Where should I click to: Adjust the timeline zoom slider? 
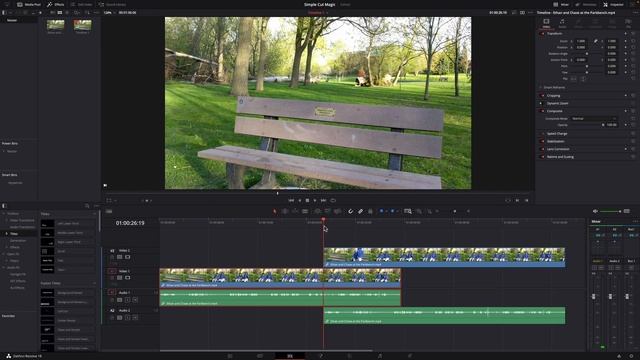point(455,211)
